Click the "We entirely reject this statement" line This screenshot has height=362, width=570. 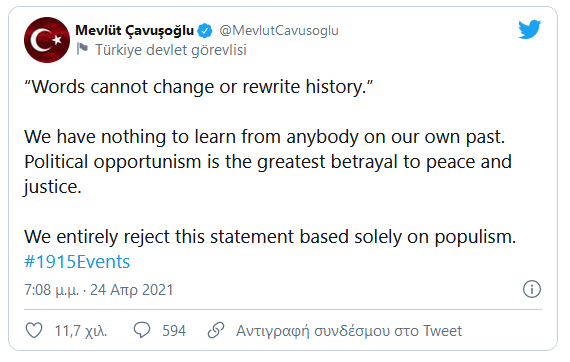click(x=270, y=237)
